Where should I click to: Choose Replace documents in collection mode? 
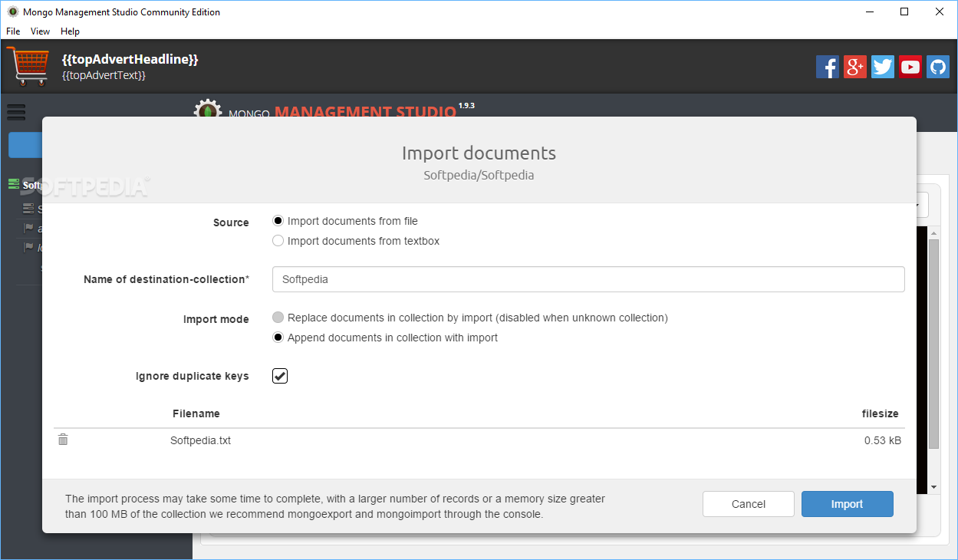coord(278,318)
